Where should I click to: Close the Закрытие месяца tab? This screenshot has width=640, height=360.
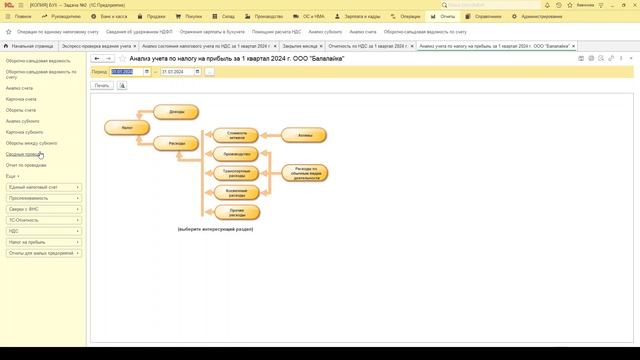click(x=321, y=46)
